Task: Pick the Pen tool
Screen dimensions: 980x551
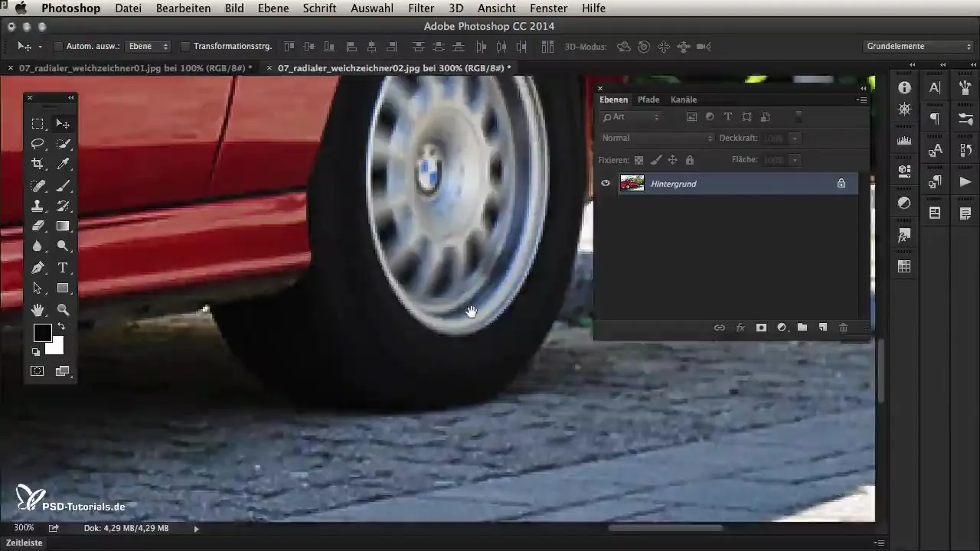Action: click(37, 268)
